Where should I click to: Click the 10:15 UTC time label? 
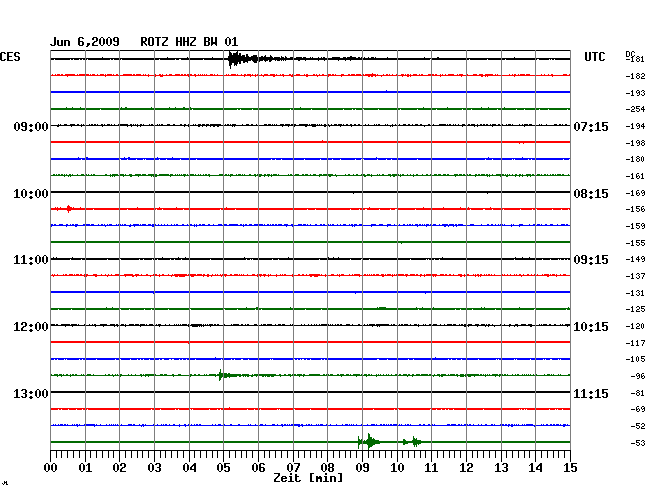tap(591, 327)
